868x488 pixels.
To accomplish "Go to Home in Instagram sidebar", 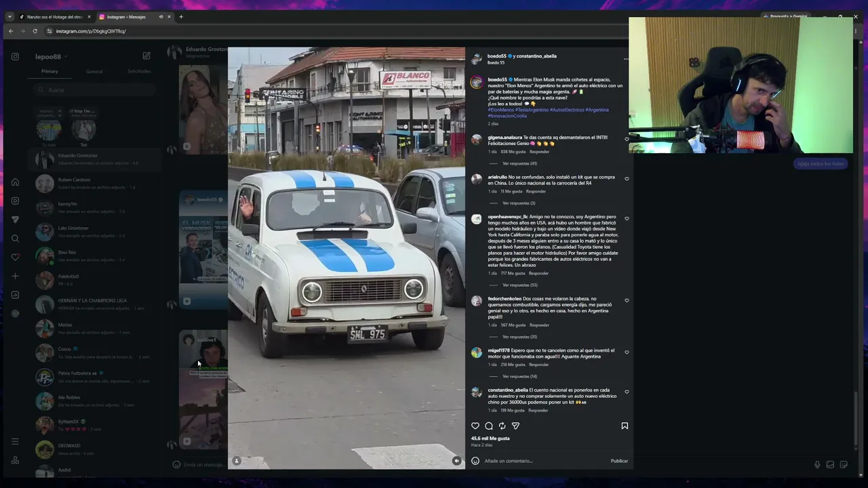I will coord(15,182).
